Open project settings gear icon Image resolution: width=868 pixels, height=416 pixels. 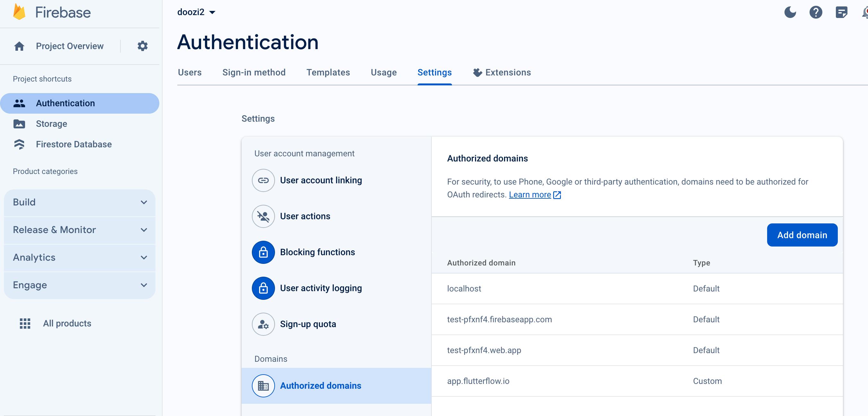[x=143, y=46]
